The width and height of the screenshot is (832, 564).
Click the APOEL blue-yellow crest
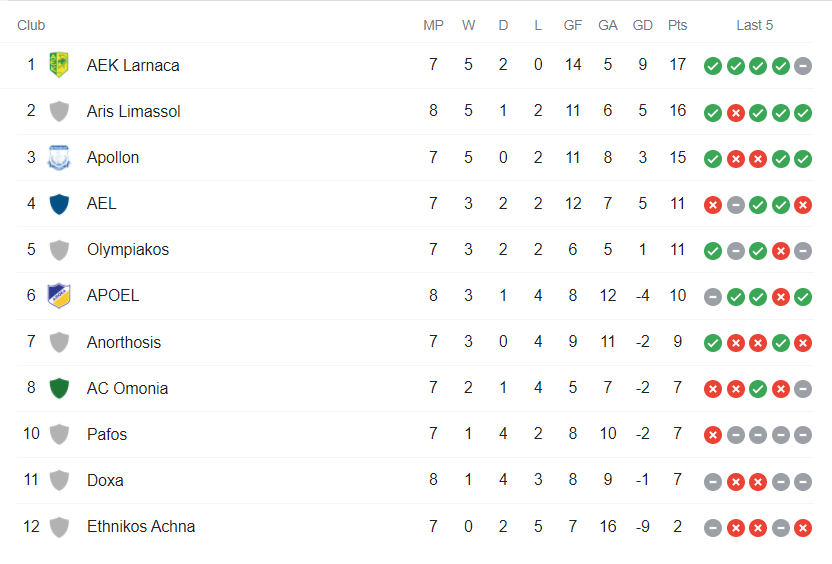59,296
